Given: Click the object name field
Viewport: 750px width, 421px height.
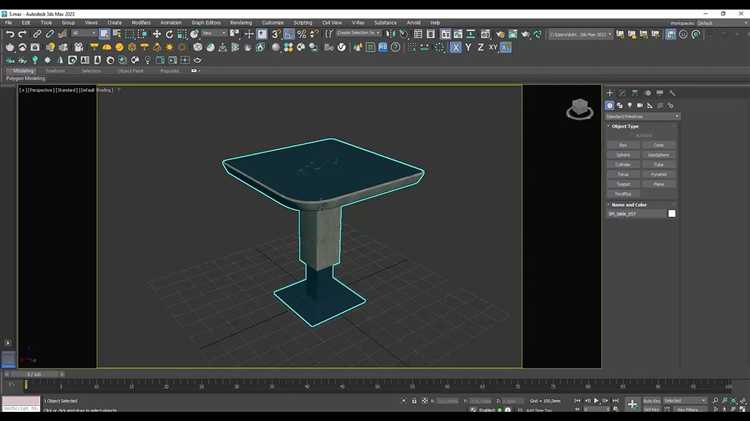Looking at the screenshot, I should [x=636, y=214].
